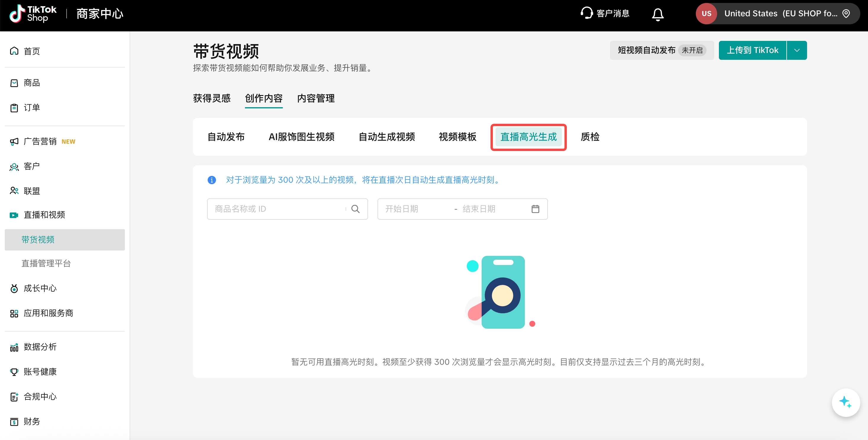Click the notification bell icon
The height and width of the screenshot is (440, 868).
coord(657,14)
